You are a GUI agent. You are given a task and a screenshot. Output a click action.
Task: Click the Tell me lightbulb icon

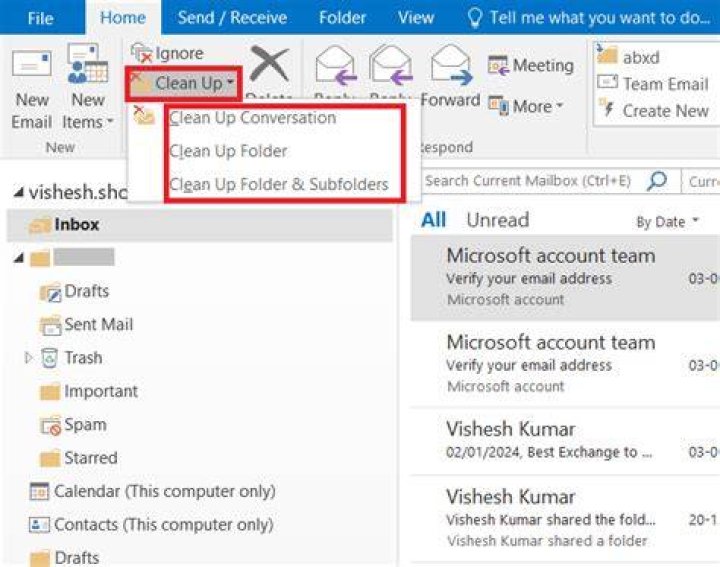(x=474, y=18)
